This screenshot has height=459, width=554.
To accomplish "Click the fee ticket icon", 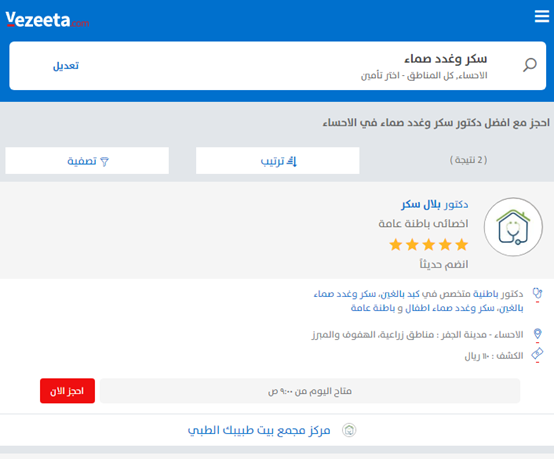I will 537,354.
